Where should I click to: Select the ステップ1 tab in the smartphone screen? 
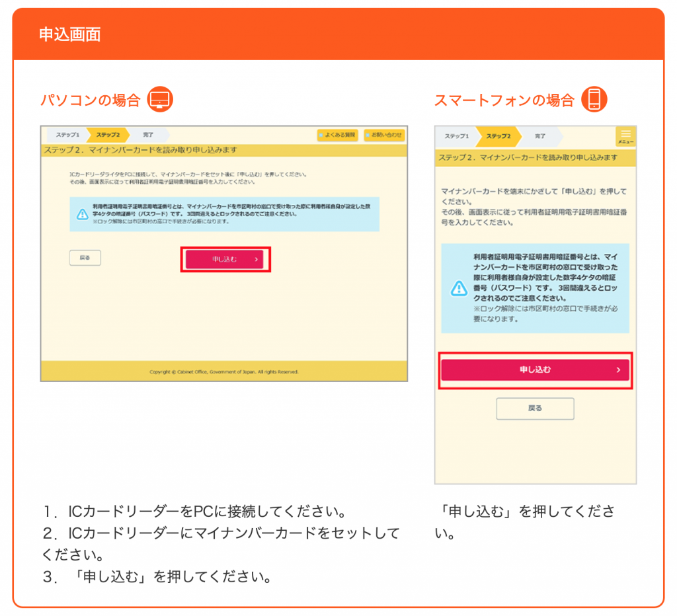tap(456, 136)
